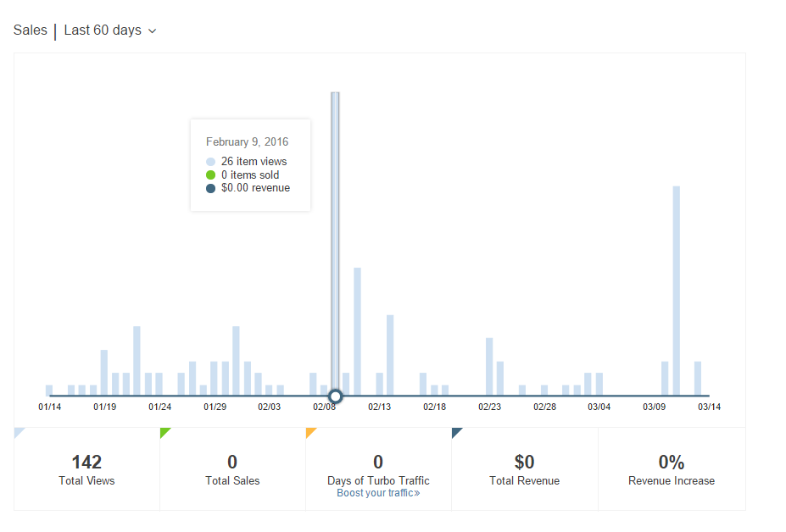Image resolution: width=786 pixels, height=532 pixels.
Task: Click the orange corner icon on Days of Turbo Traffic card
Action: tap(310, 434)
